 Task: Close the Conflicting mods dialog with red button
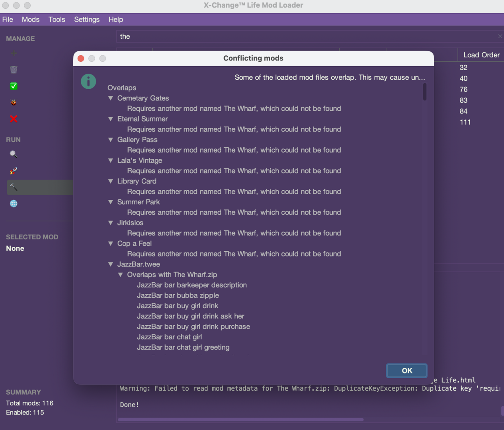(81, 59)
